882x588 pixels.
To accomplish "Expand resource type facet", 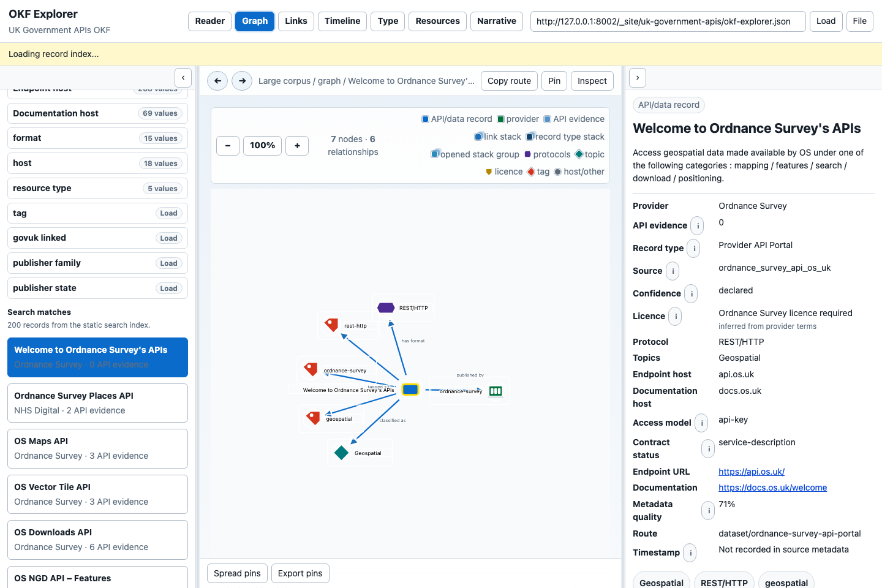I will point(98,188).
